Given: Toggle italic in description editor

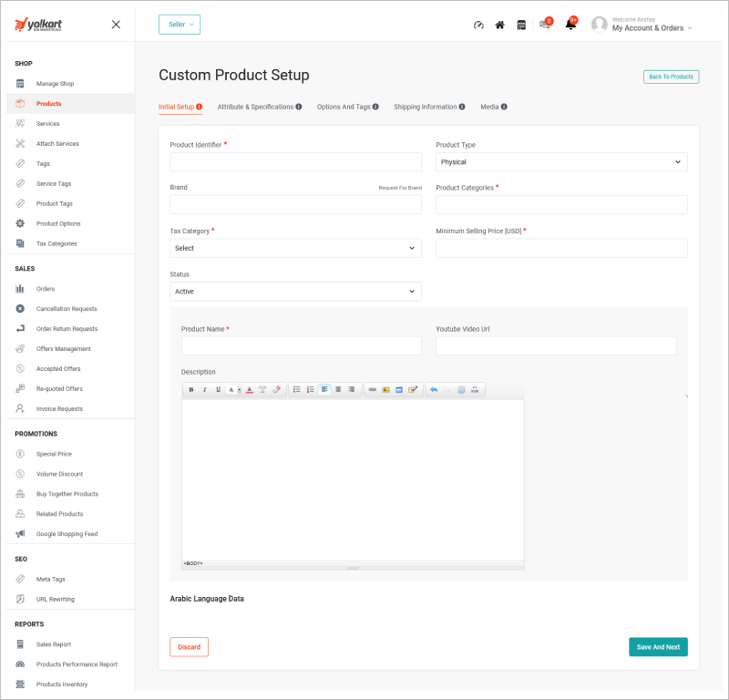Looking at the screenshot, I should (x=205, y=389).
